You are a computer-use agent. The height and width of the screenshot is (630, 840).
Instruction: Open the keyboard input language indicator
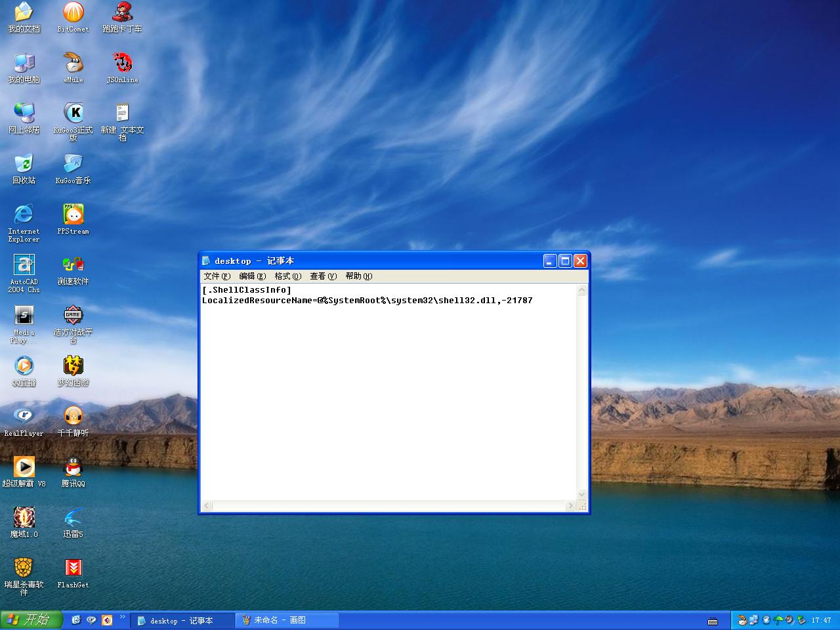pos(713,621)
